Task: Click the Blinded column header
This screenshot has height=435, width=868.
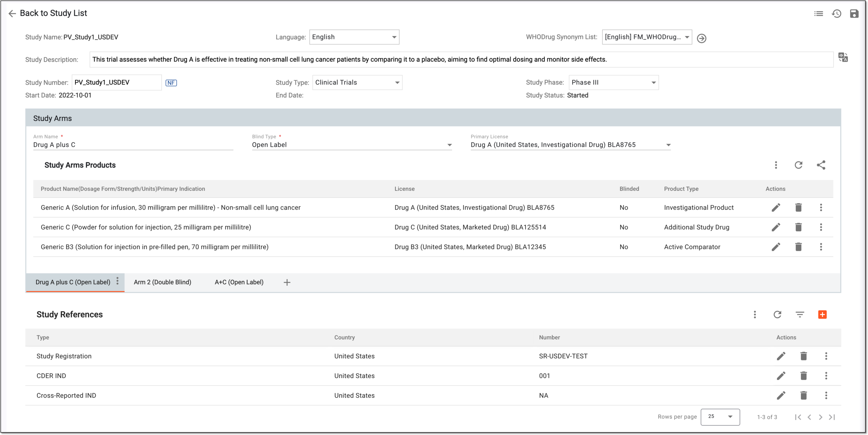Action: click(629, 189)
